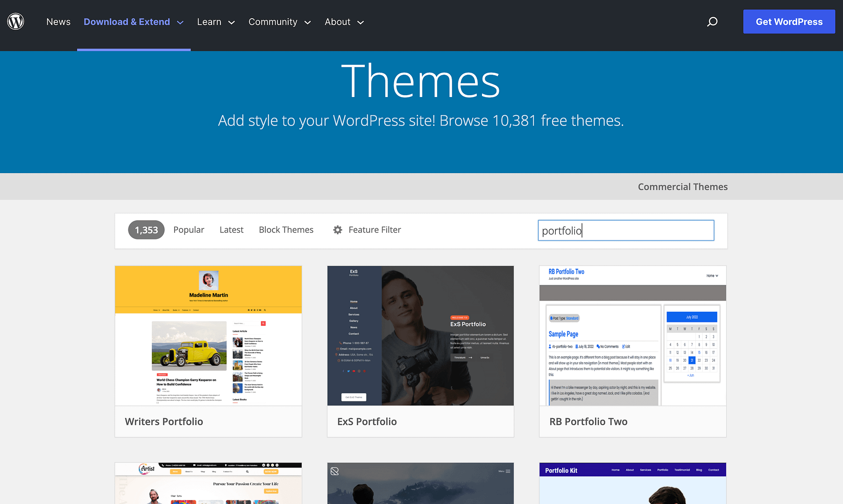Click the WordPress logo icon

[x=16, y=21]
